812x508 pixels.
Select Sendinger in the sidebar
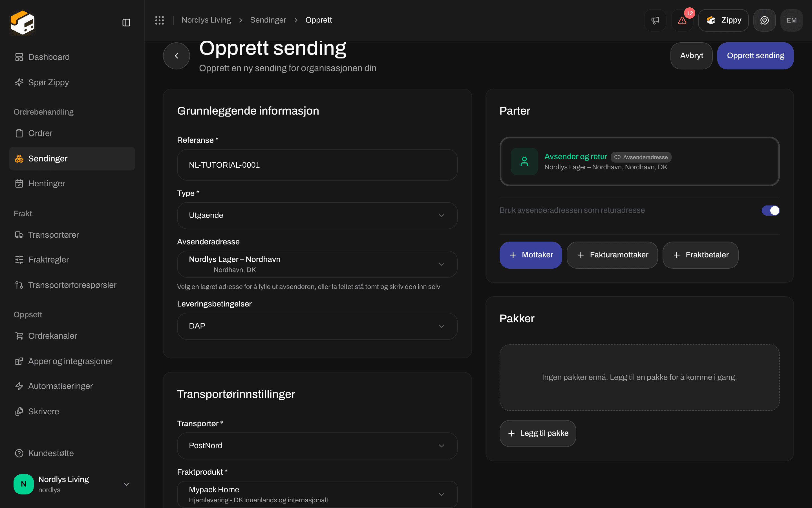(72, 159)
